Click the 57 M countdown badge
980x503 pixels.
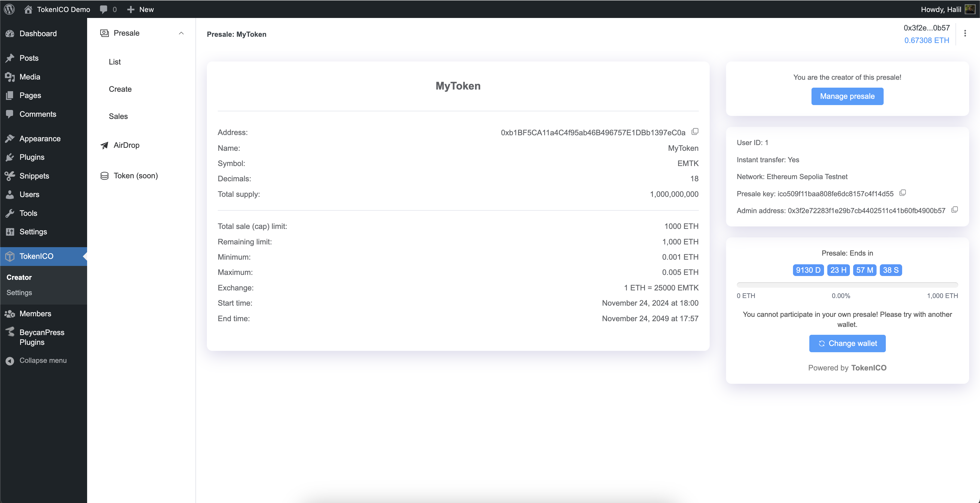point(864,270)
